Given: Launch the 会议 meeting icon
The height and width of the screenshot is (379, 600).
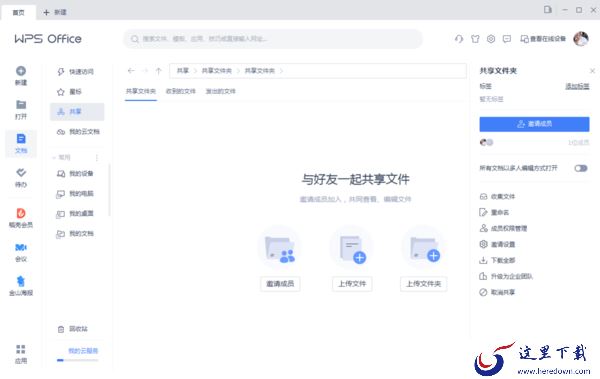Looking at the screenshot, I should (x=21, y=247).
